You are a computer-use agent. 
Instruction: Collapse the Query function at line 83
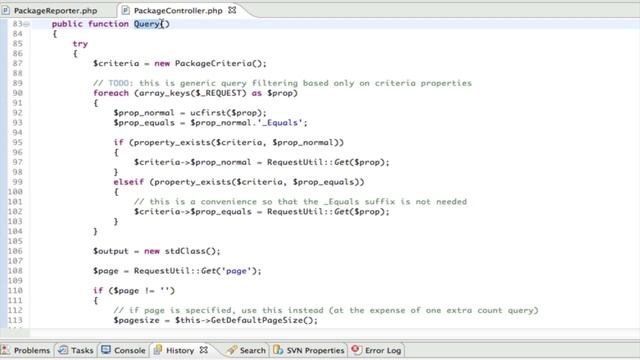[x=27, y=24]
